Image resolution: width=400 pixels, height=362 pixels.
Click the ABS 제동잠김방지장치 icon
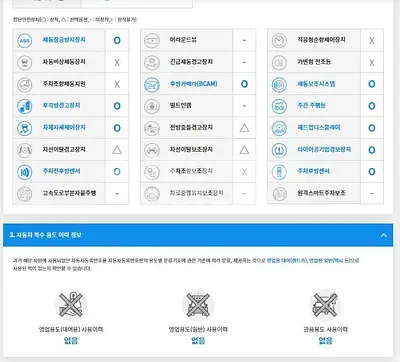[25, 40]
